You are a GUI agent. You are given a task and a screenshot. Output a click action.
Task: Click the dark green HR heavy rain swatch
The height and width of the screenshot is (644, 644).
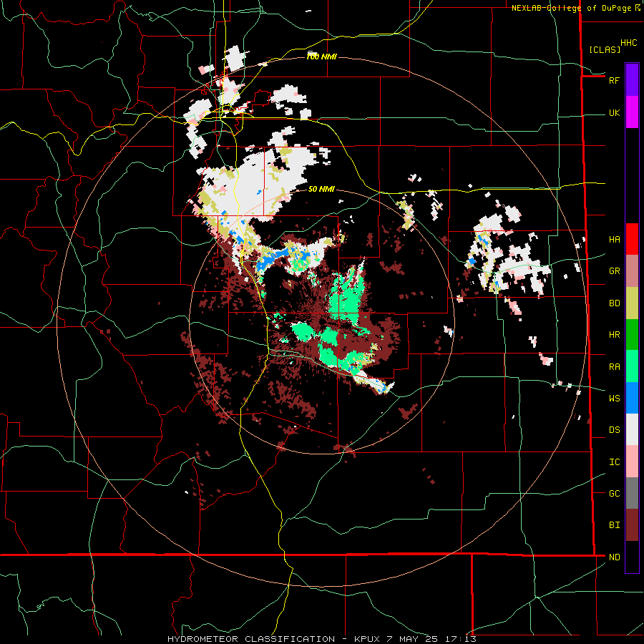tap(632, 335)
